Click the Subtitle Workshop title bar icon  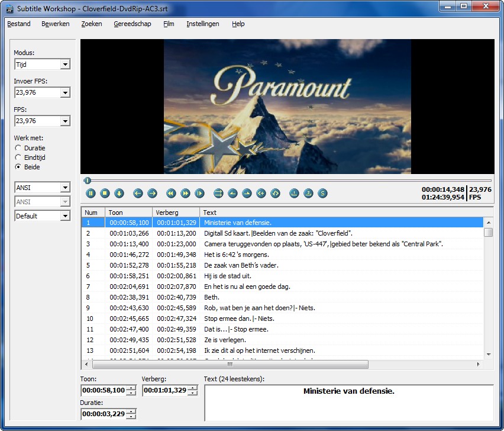coord(9,9)
